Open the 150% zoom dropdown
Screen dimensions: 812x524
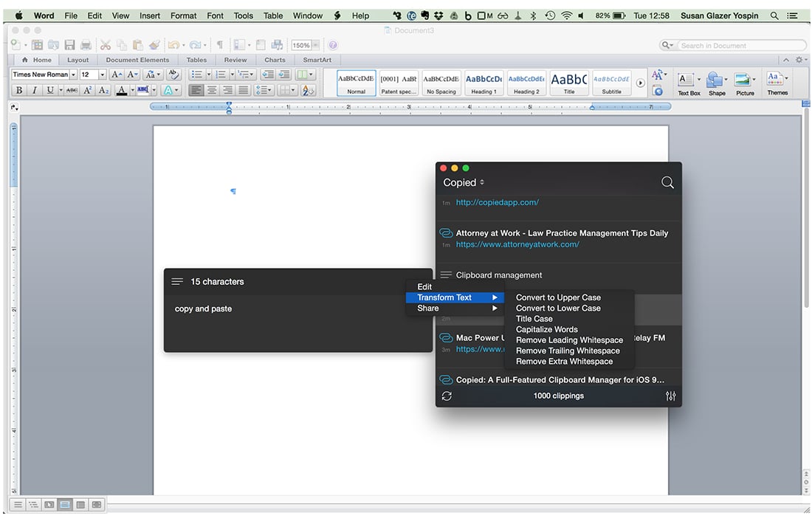tap(315, 45)
